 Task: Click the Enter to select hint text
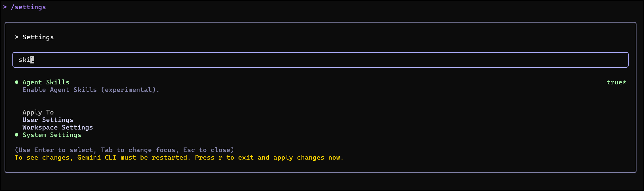124,150
